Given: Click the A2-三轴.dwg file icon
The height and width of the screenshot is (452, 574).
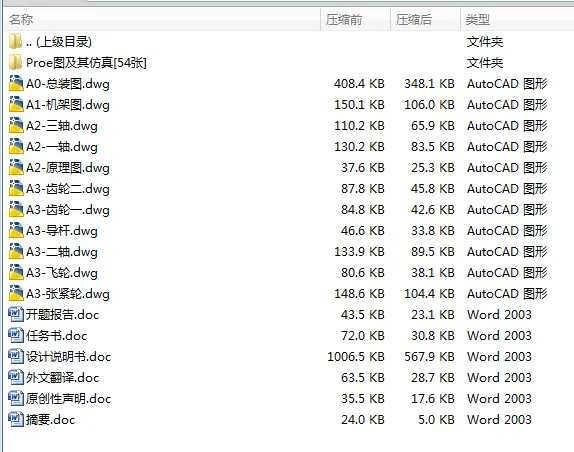Looking at the screenshot, I should coord(16,126).
